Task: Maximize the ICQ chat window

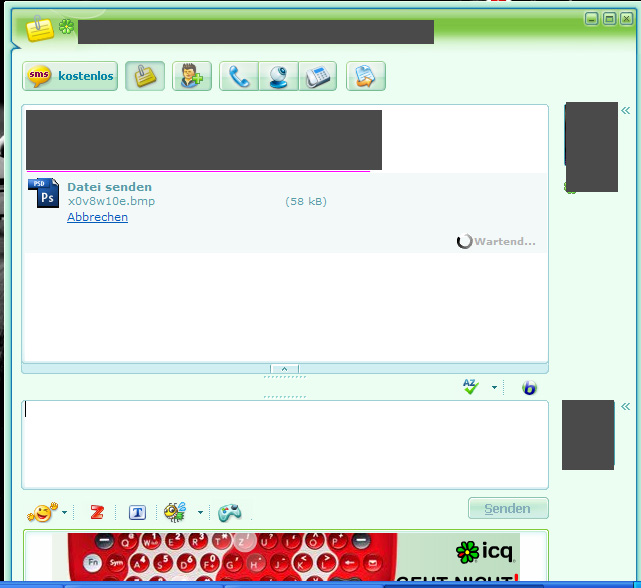Action: click(x=609, y=19)
